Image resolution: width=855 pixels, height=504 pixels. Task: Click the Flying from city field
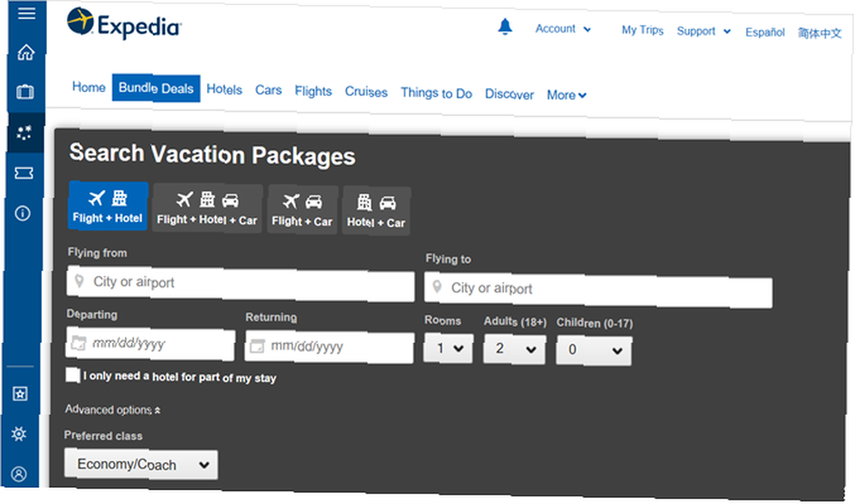click(240, 284)
